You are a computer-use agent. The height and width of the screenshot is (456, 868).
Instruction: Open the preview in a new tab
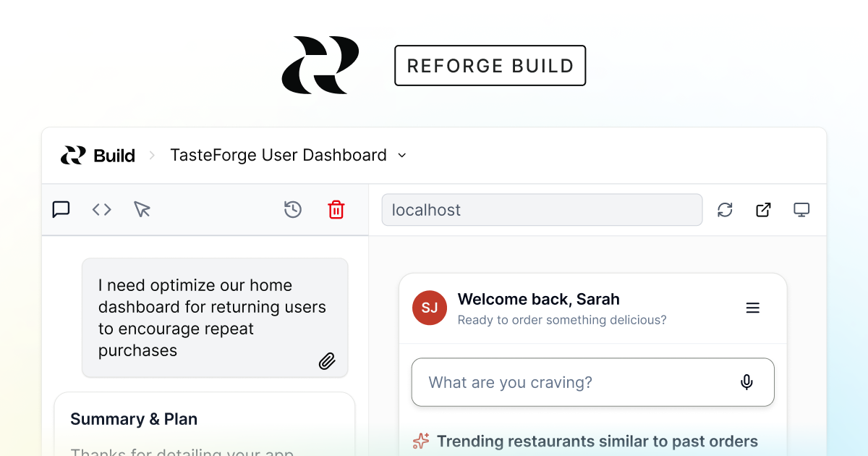pos(762,209)
